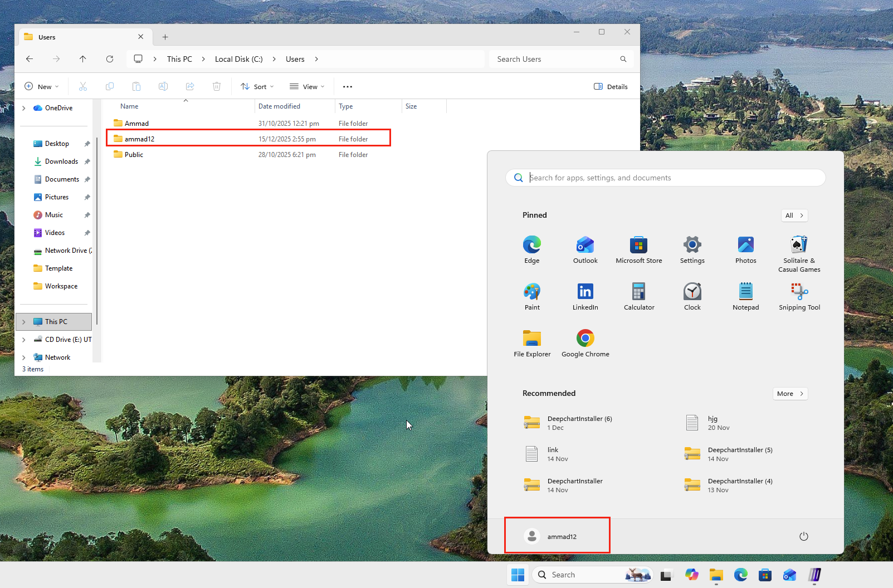The image size is (893, 588).
Task: Click More in Recommended section
Action: coord(789,394)
